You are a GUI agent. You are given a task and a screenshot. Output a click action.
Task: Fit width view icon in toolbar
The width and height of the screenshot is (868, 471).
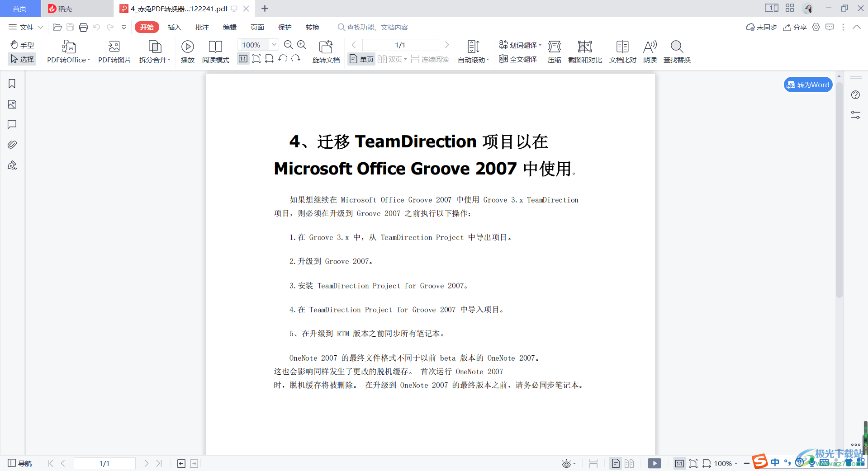(x=269, y=59)
